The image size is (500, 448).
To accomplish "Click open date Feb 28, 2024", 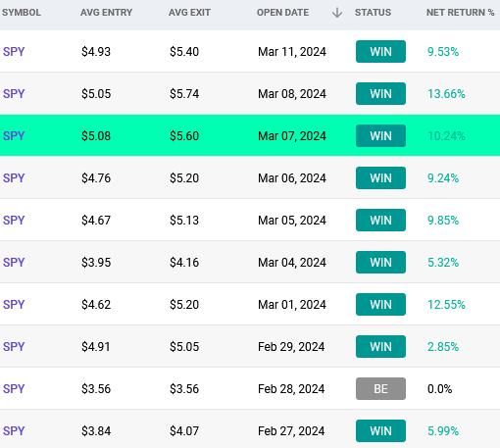I will click(x=291, y=389).
